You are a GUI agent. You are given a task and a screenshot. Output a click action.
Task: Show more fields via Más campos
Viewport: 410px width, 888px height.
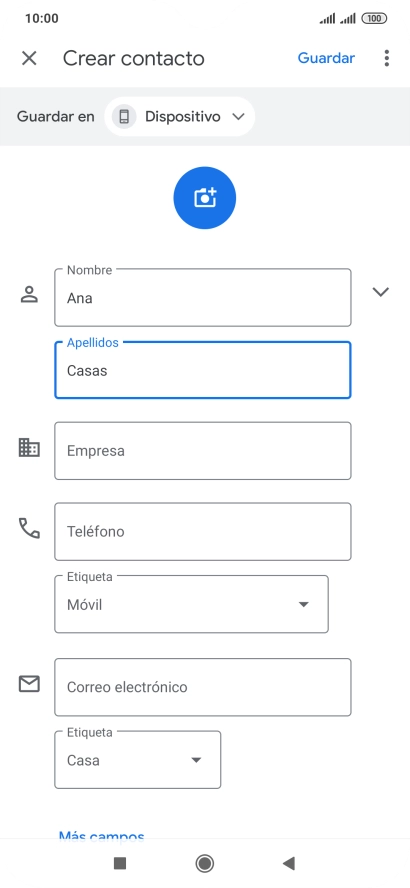pyautogui.click(x=101, y=835)
